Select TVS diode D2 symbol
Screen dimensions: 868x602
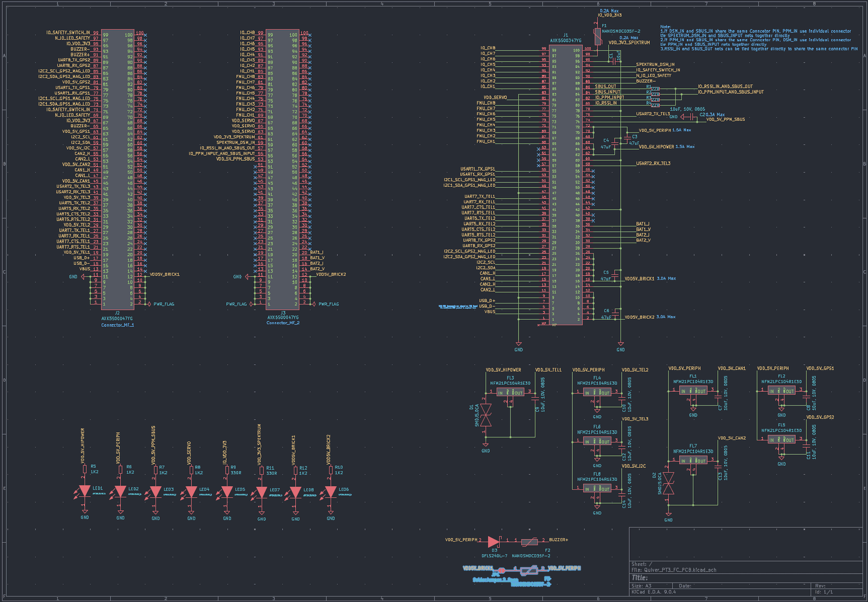(668, 483)
